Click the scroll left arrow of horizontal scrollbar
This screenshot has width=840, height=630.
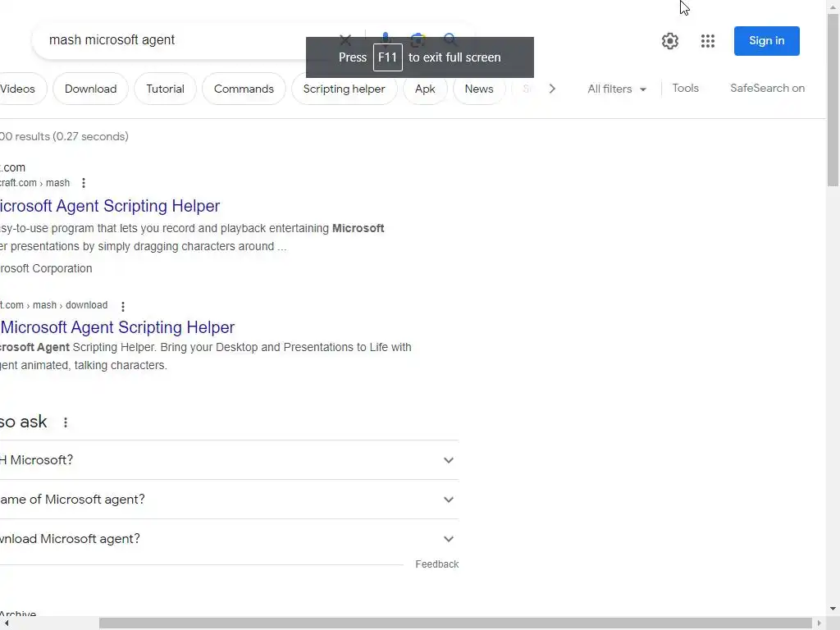[x=6, y=623]
